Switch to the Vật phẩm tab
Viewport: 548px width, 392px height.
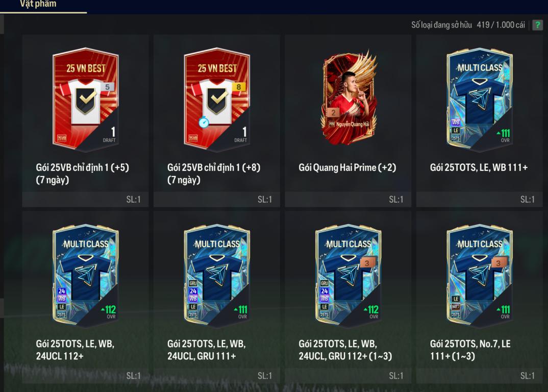(x=38, y=4)
